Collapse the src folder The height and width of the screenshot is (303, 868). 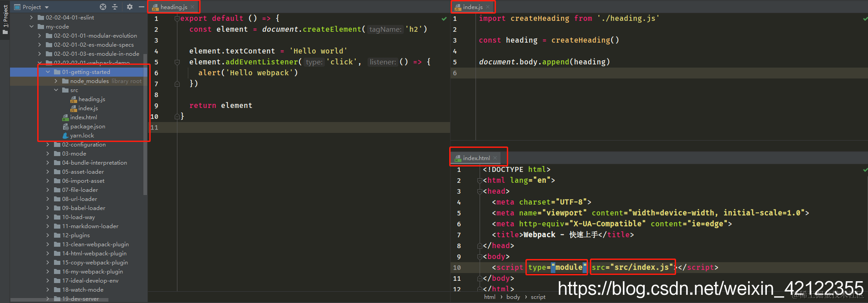[x=56, y=90]
